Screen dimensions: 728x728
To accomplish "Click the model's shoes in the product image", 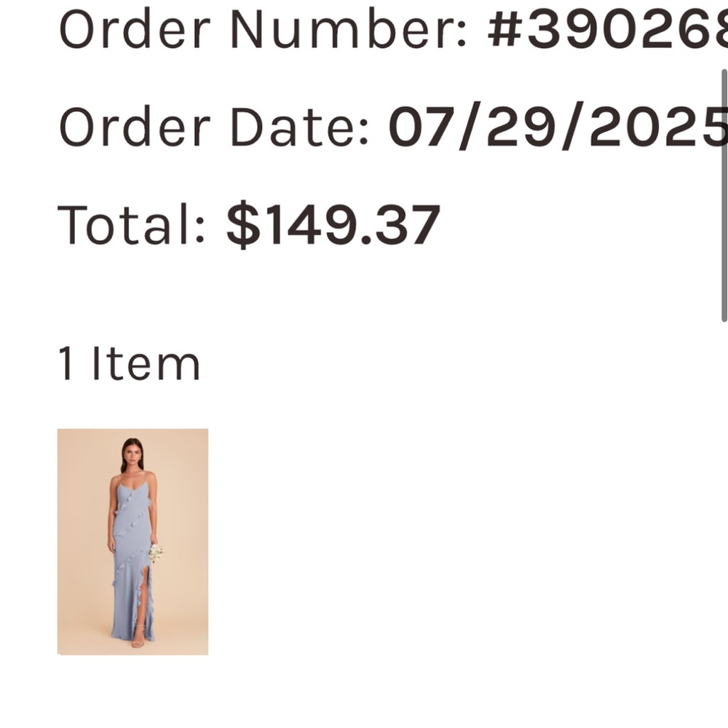I will click(138, 638).
